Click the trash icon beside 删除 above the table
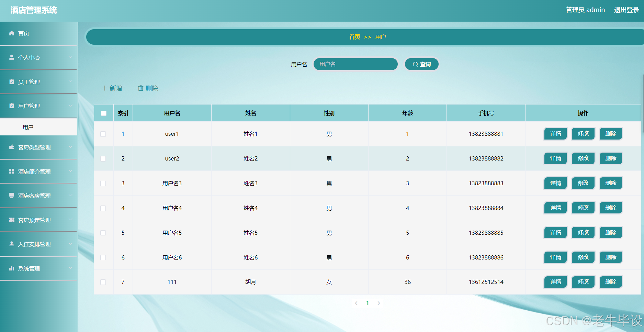This screenshot has height=332, width=644. 140,88
